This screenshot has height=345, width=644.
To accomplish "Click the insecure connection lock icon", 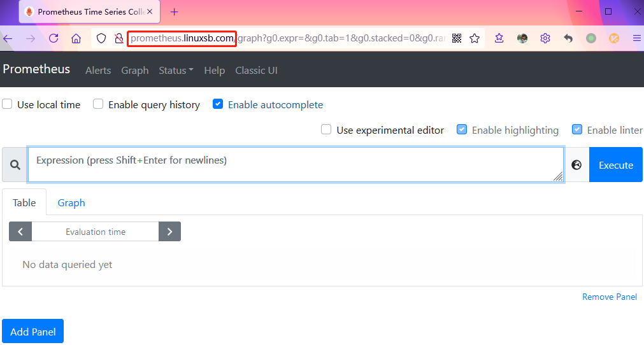I will click(119, 39).
